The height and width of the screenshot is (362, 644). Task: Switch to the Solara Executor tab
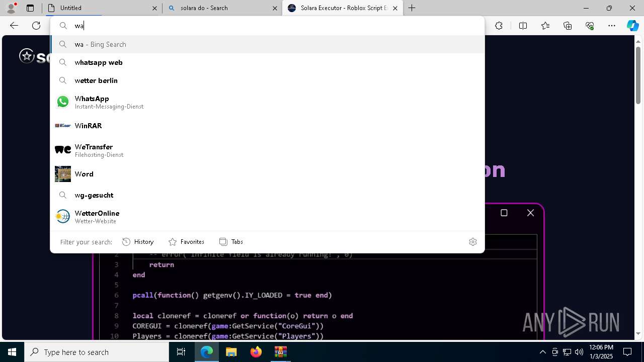[x=342, y=8]
